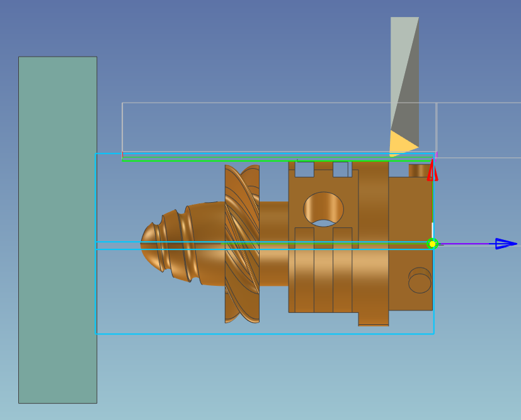
Task: Select the helical gear section
Action: 242,244
